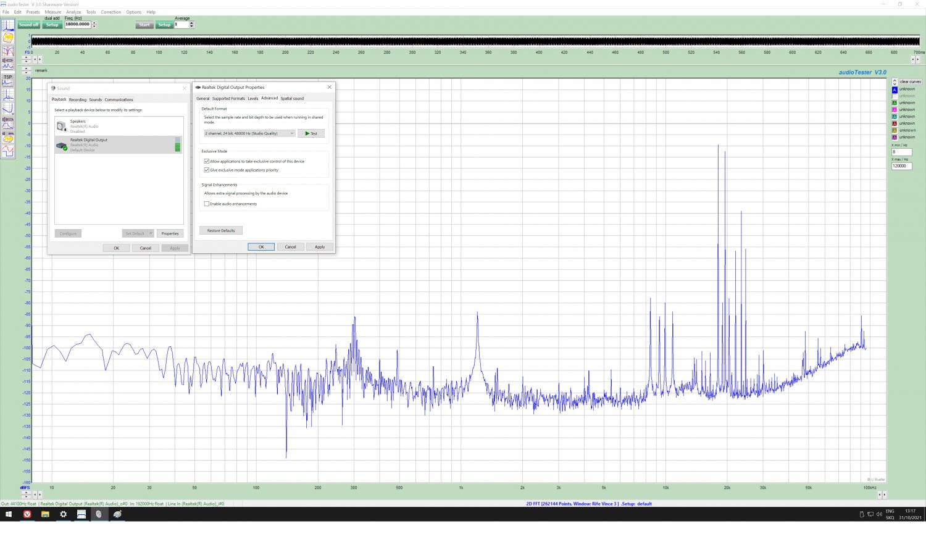Screen dimensions: 926x560
Task: Click the clear curves button
Action: click(x=911, y=81)
